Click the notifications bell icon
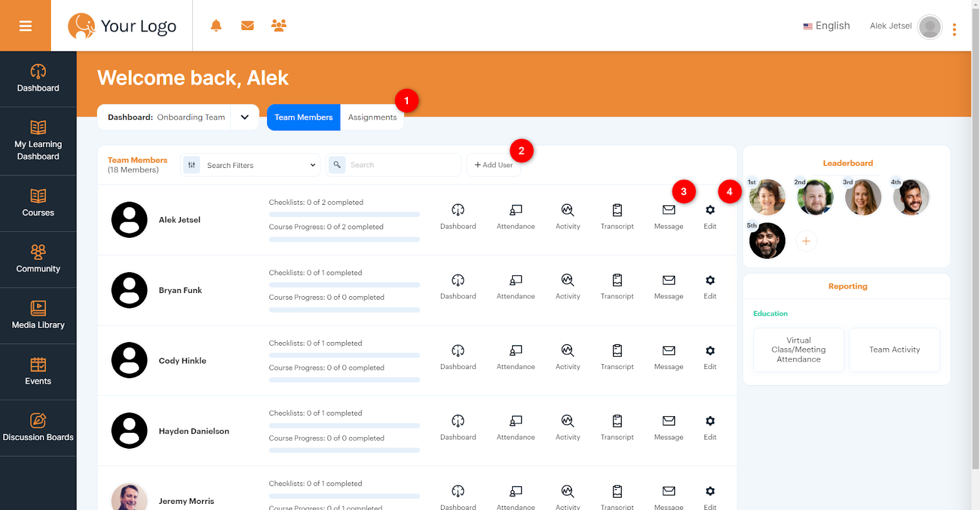Screen dimensions: 980x510 point(216,26)
